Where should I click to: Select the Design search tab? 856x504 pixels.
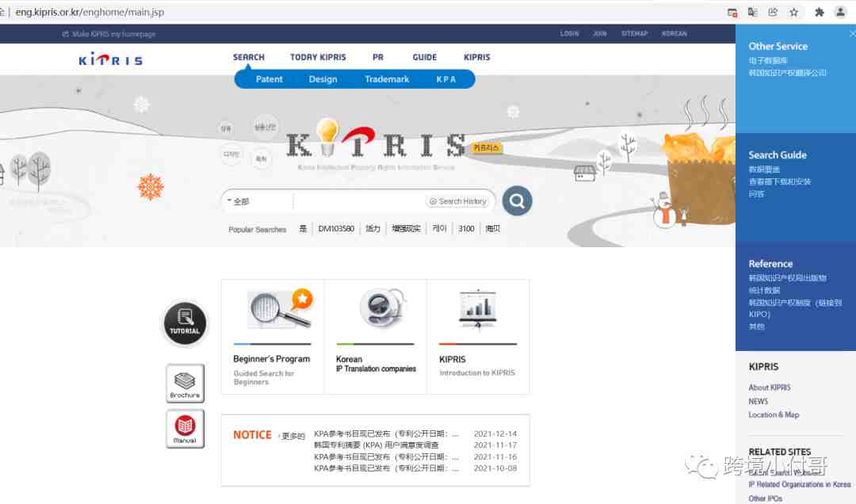point(323,79)
